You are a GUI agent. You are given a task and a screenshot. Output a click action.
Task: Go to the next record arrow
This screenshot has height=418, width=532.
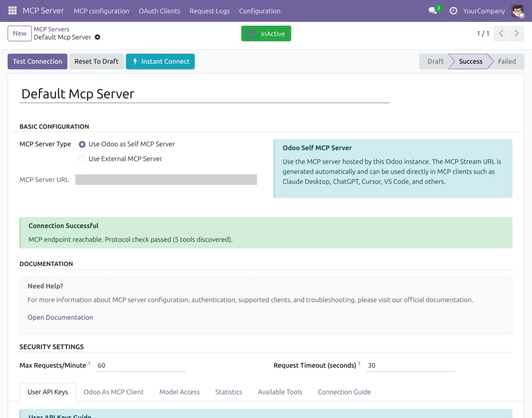point(516,34)
